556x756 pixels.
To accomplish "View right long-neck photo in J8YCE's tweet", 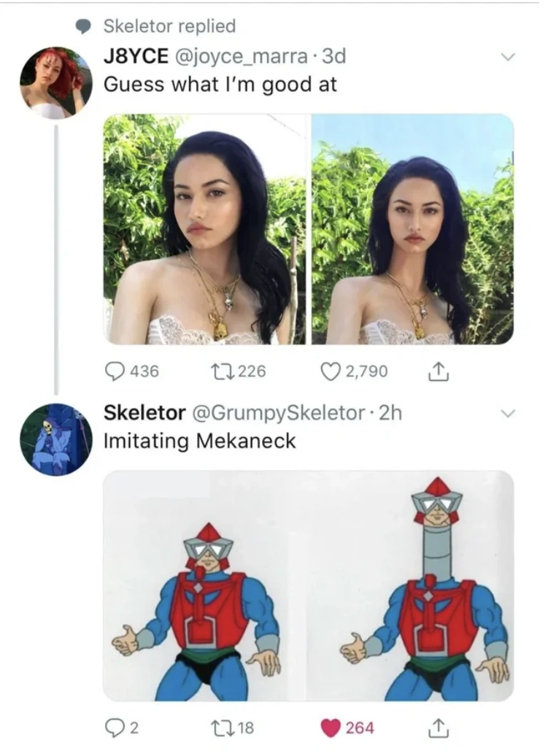I will (x=412, y=229).
